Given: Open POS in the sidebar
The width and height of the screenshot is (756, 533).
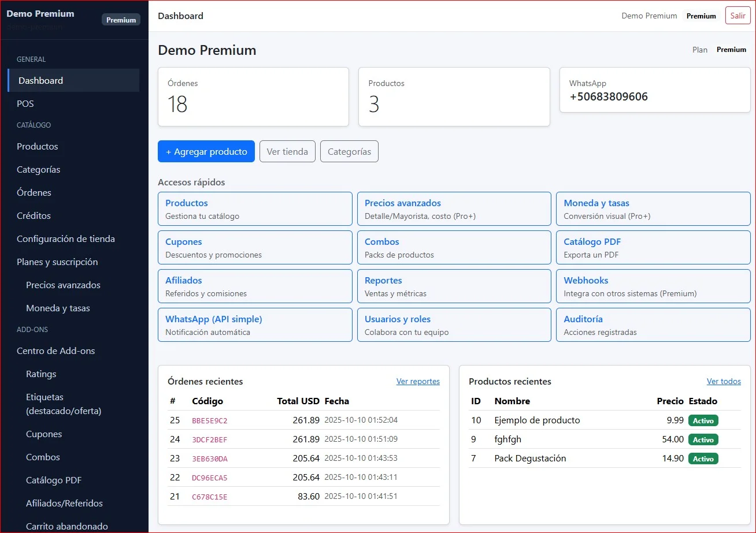Looking at the screenshot, I should point(25,104).
